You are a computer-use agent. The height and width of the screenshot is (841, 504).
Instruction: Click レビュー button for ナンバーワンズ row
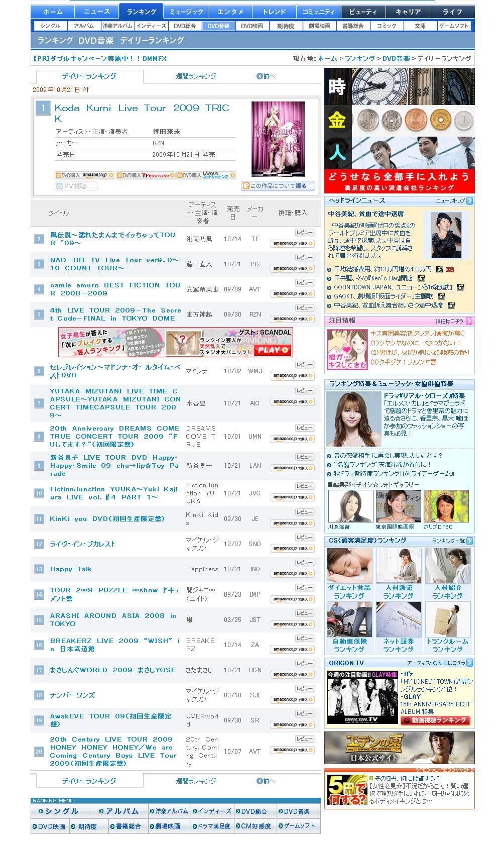click(304, 689)
